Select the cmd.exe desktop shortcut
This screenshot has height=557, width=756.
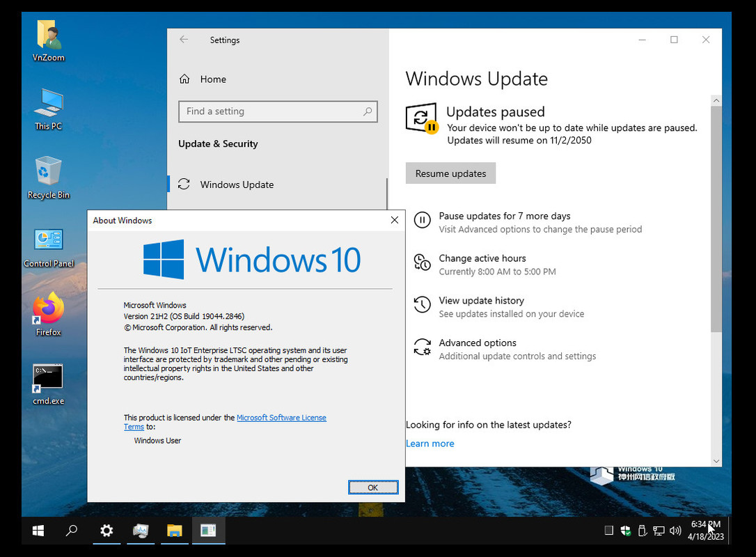pyautogui.click(x=48, y=384)
